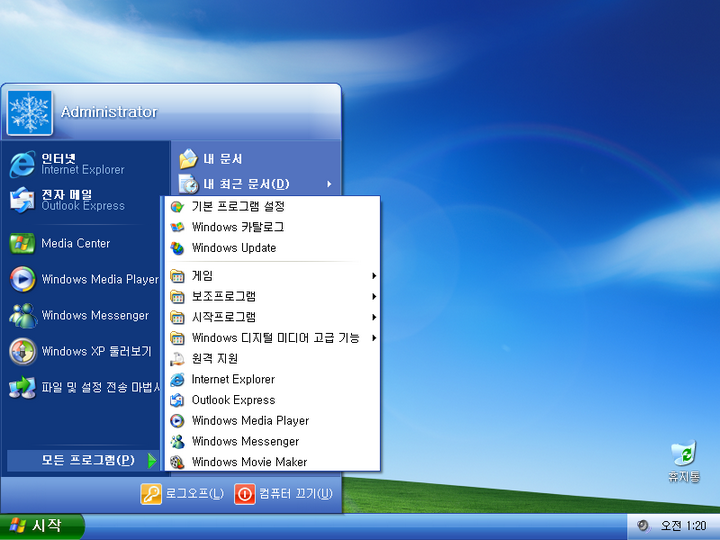The width and height of the screenshot is (720, 540).
Task: Expand the 시작프로그램 submenu arrow
Action: [x=374, y=317]
